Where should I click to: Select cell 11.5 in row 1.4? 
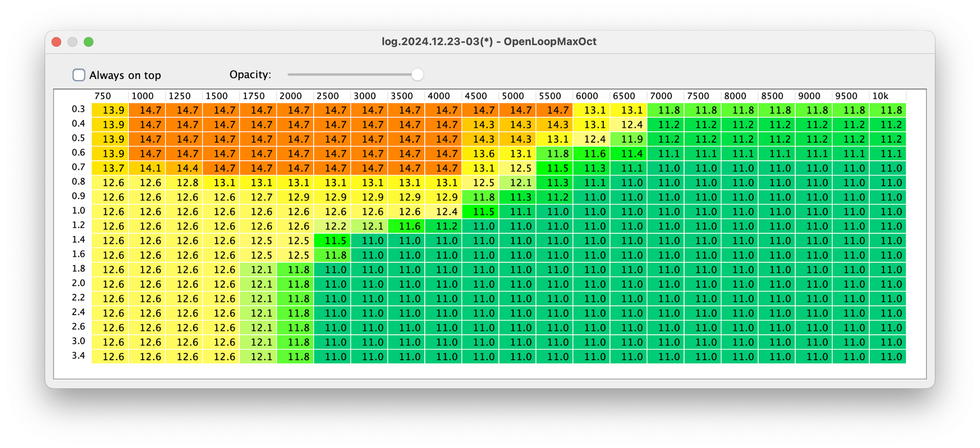pos(332,241)
